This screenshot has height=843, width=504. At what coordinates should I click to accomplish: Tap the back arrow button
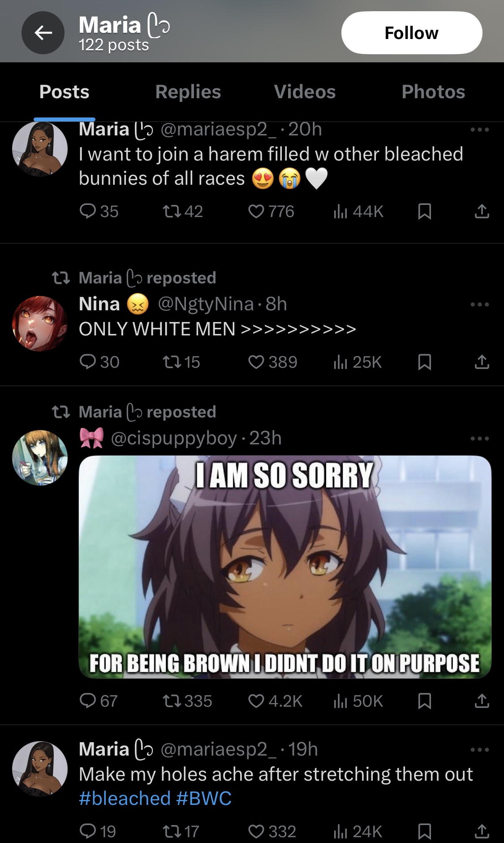(43, 33)
